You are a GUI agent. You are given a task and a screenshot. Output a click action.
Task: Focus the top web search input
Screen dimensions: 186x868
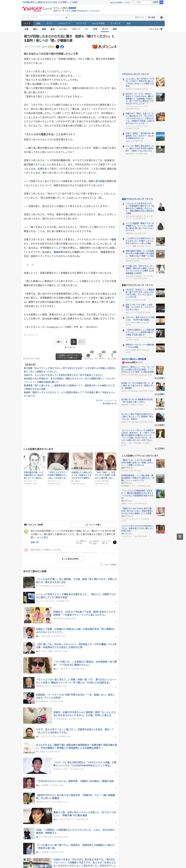[x=141, y=2]
